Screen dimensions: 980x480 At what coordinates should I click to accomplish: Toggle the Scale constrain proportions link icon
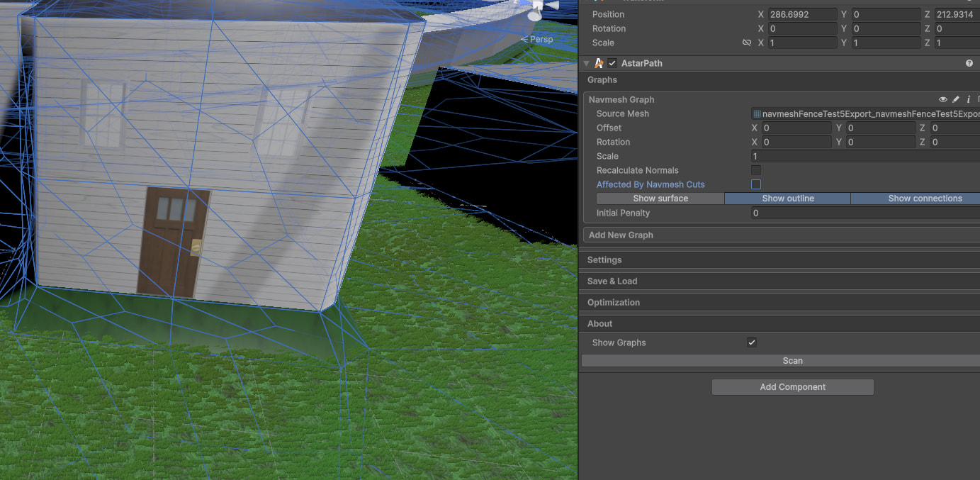tap(746, 43)
